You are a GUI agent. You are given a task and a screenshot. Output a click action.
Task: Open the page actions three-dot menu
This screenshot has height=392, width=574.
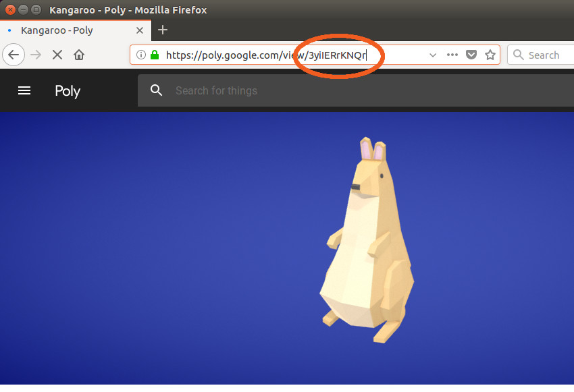tap(452, 55)
